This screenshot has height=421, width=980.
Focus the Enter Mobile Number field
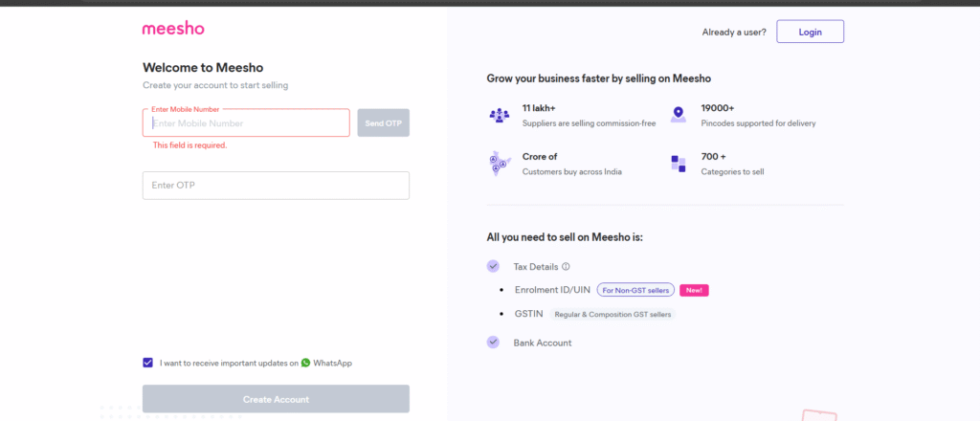246,123
